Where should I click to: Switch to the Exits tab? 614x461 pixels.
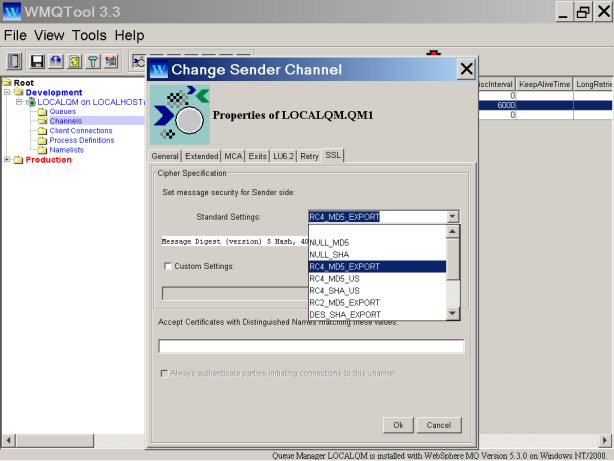click(x=257, y=156)
